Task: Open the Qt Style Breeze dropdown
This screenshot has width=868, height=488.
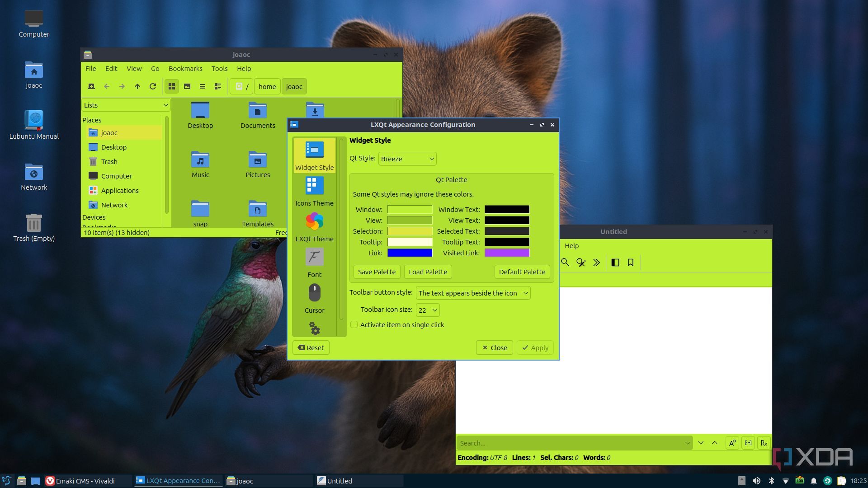Action: pyautogui.click(x=407, y=159)
